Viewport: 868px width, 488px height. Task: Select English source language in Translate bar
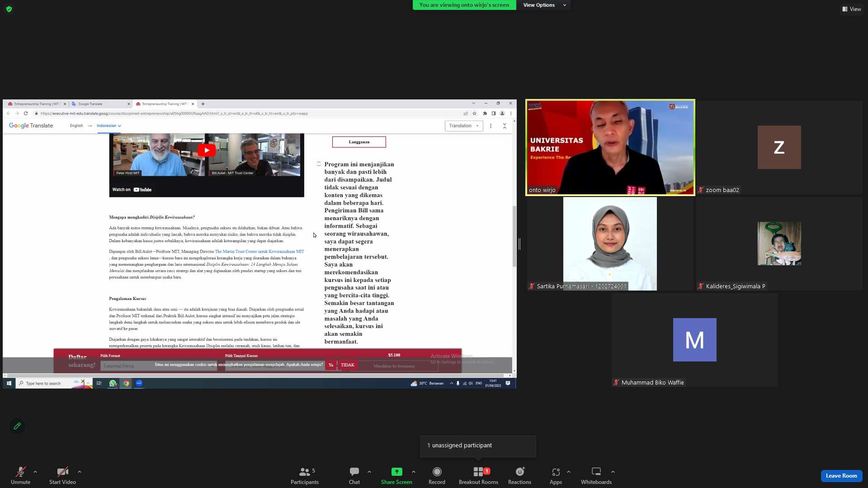[x=76, y=126]
